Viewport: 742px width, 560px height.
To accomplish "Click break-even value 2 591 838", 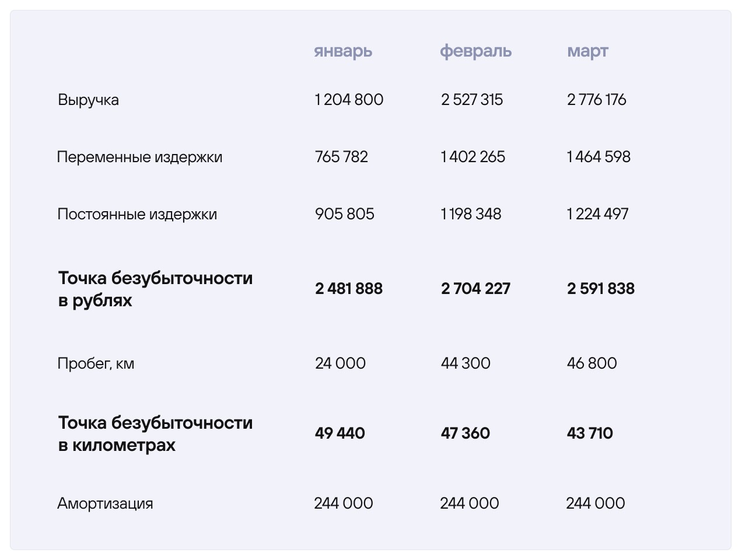I will tap(600, 289).
